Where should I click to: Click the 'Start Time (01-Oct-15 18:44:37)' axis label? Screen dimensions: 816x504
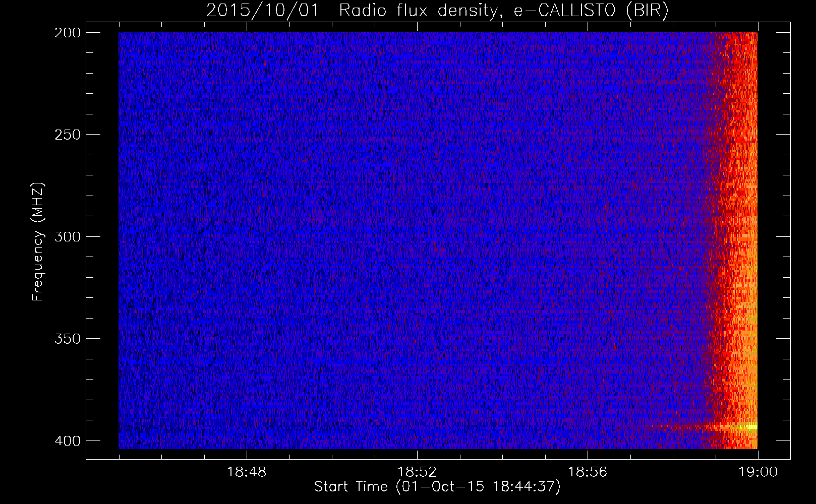[x=437, y=487]
